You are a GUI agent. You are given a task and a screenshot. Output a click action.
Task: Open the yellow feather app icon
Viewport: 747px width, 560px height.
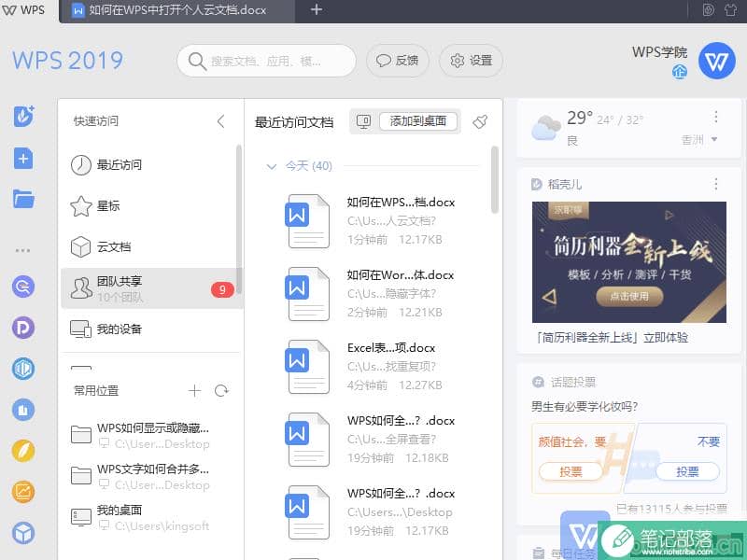click(23, 451)
